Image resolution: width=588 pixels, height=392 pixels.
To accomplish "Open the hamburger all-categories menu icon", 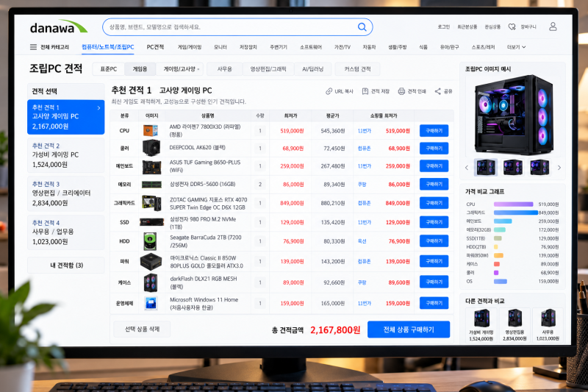I will tap(33, 47).
